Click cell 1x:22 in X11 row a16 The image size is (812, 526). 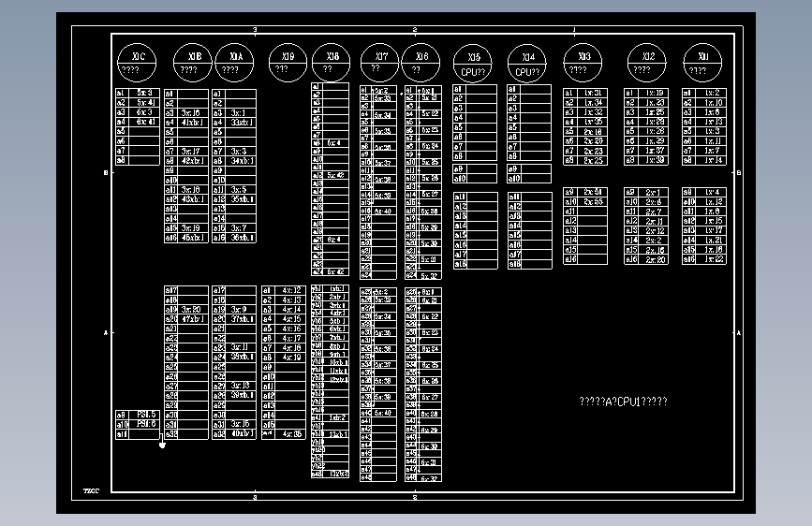coord(711,259)
